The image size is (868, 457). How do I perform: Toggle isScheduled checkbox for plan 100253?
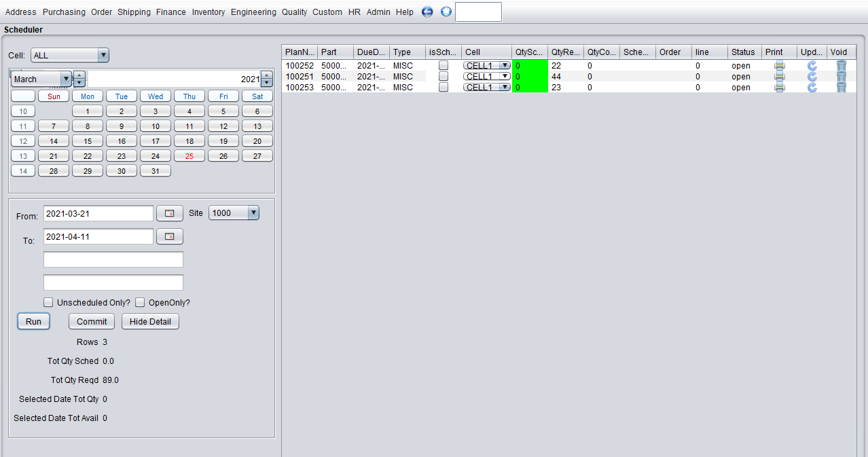coord(444,88)
